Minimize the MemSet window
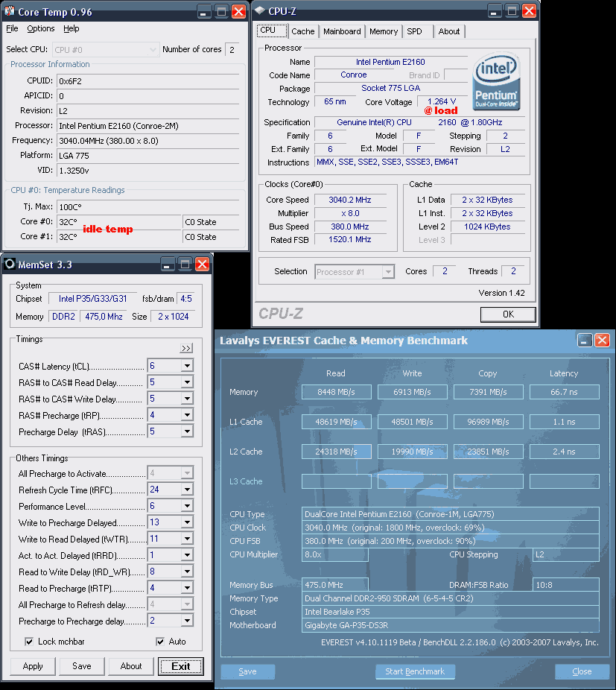Screen dimensions: 616x690 pyautogui.click(x=167, y=265)
